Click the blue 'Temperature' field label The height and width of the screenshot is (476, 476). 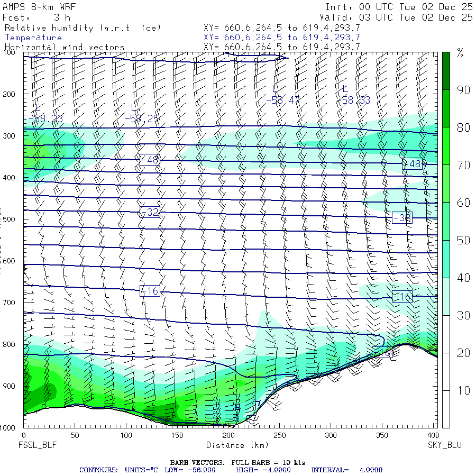(x=33, y=38)
